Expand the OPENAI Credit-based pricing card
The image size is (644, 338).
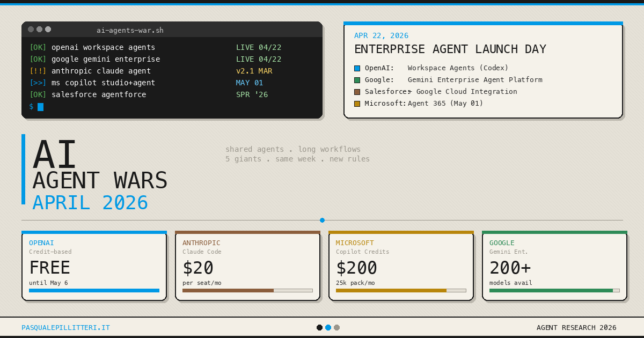pyautogui.click(x=94, y=266)
